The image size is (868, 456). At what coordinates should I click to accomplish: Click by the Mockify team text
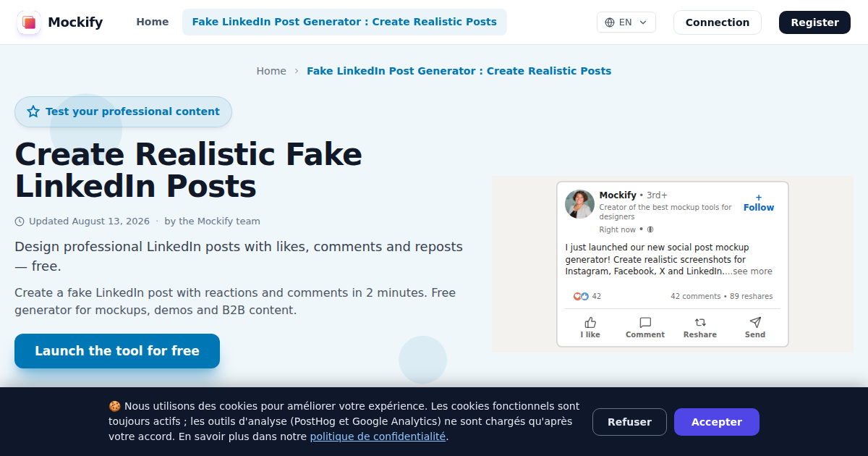[x=212, y=221]
